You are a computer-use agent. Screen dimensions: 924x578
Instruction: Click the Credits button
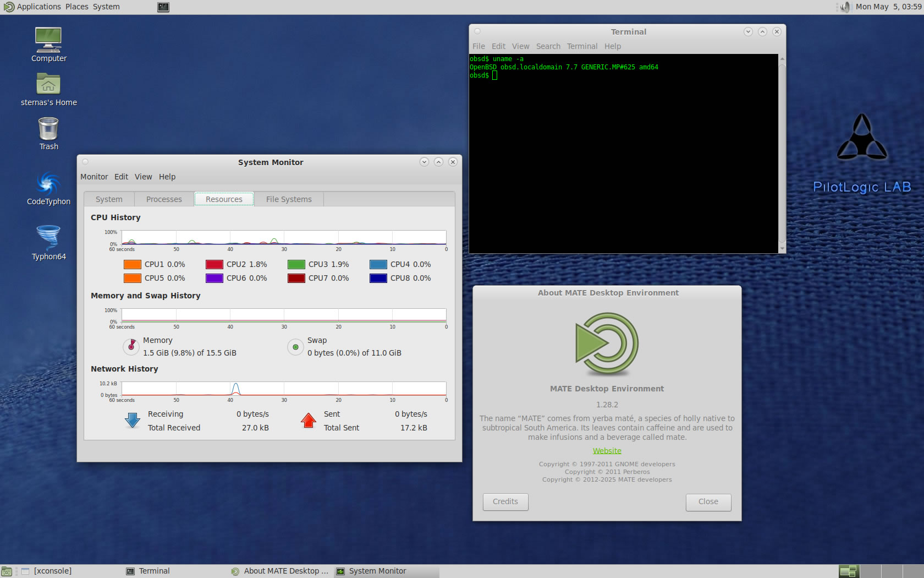pyautogui.click(x=505, y=501)
